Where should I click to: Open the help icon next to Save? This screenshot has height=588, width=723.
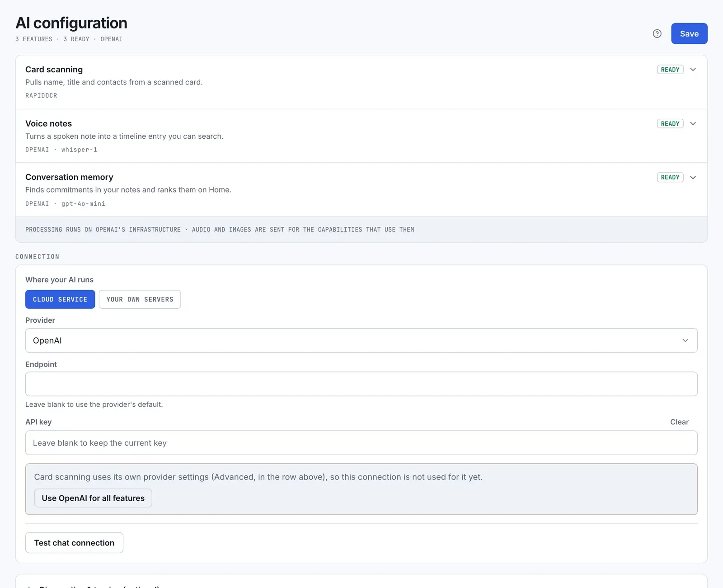tap(657, 33)
